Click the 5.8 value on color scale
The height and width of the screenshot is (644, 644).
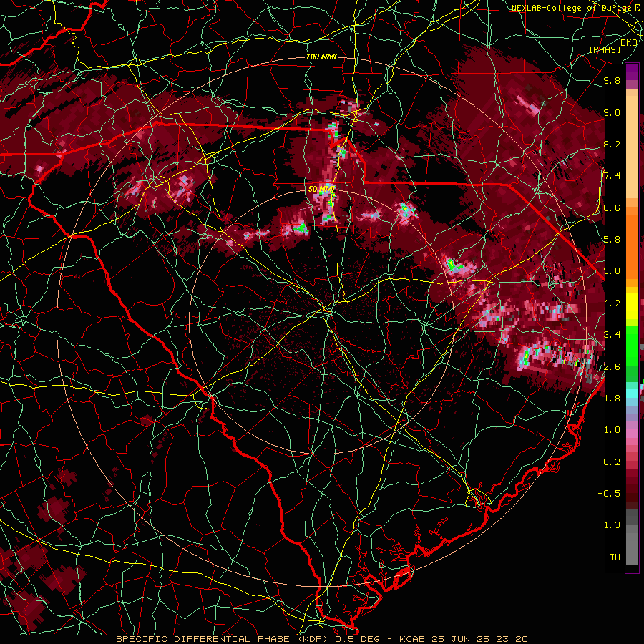click(x=612, y=240)
